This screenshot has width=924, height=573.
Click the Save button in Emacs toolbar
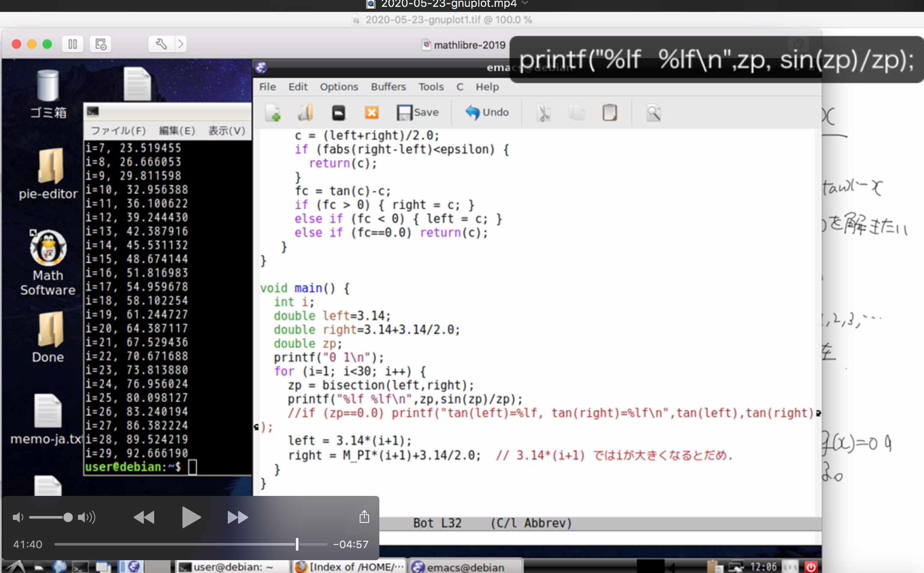pyautogui.click(x=417, y=113)
